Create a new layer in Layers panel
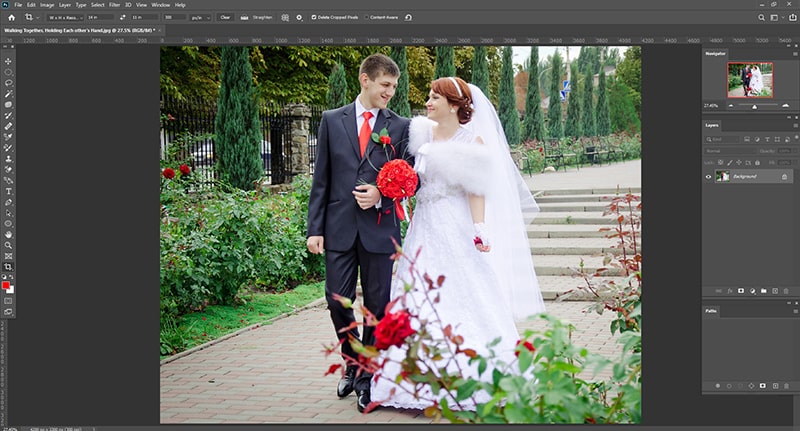 774,291
